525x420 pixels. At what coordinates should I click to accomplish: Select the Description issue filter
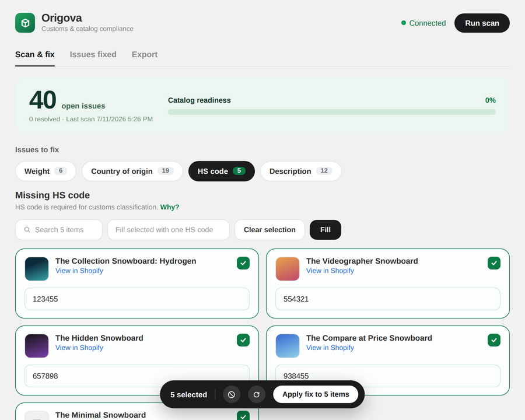point(300,171)
